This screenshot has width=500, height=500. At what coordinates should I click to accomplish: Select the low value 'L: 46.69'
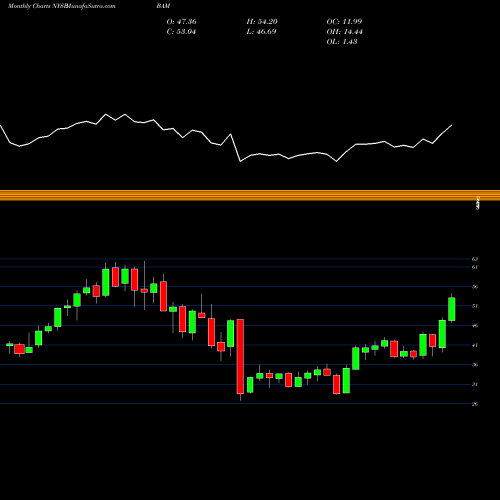pos(261,32)
